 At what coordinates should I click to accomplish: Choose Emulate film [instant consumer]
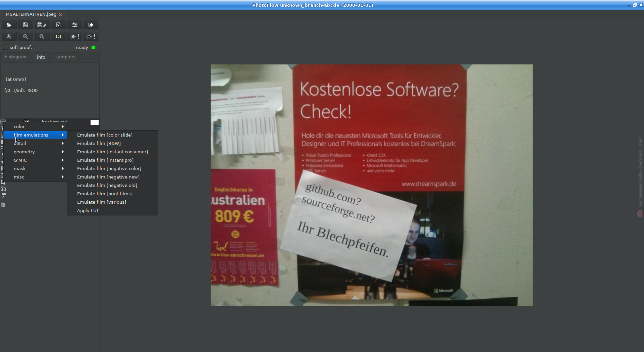pos(112,152)
